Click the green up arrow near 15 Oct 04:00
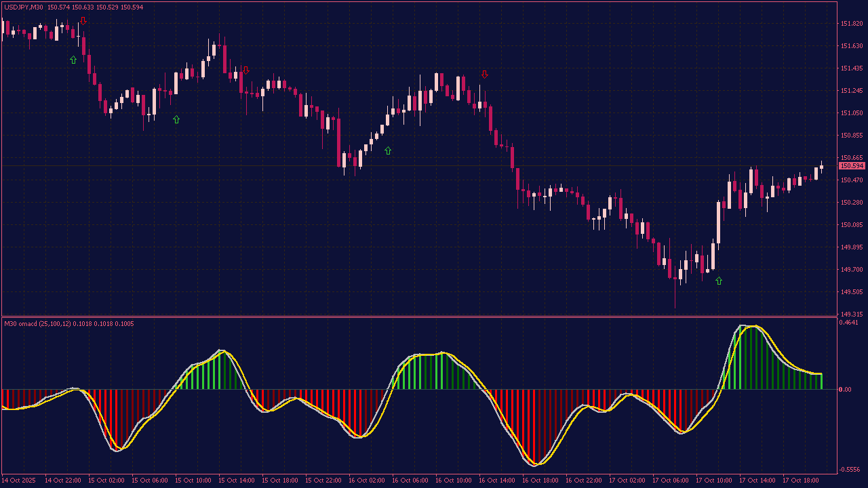 (x=176, y=119)
